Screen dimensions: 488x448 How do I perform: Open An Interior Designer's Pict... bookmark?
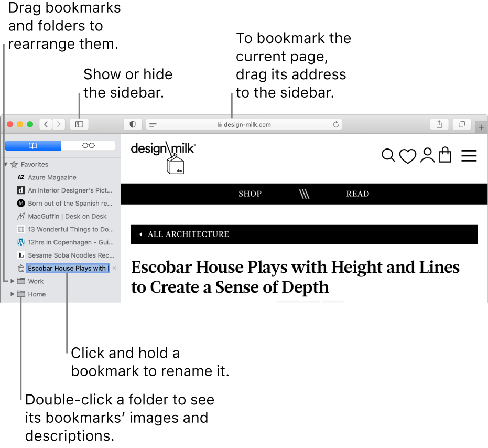[x=70, y=190]
